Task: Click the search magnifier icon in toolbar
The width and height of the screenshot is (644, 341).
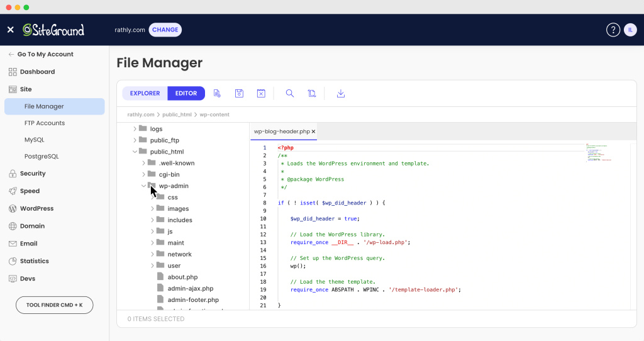Action: point(290,93)
